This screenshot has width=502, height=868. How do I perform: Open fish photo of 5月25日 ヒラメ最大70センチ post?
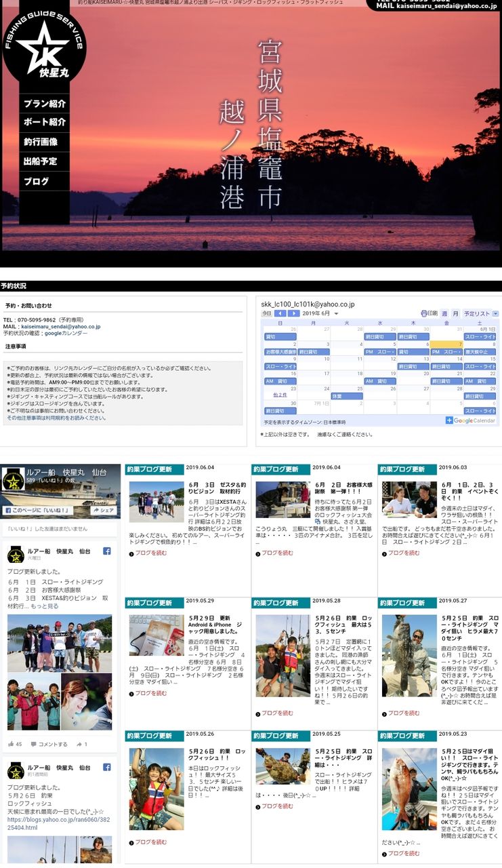tap(409, 656)
